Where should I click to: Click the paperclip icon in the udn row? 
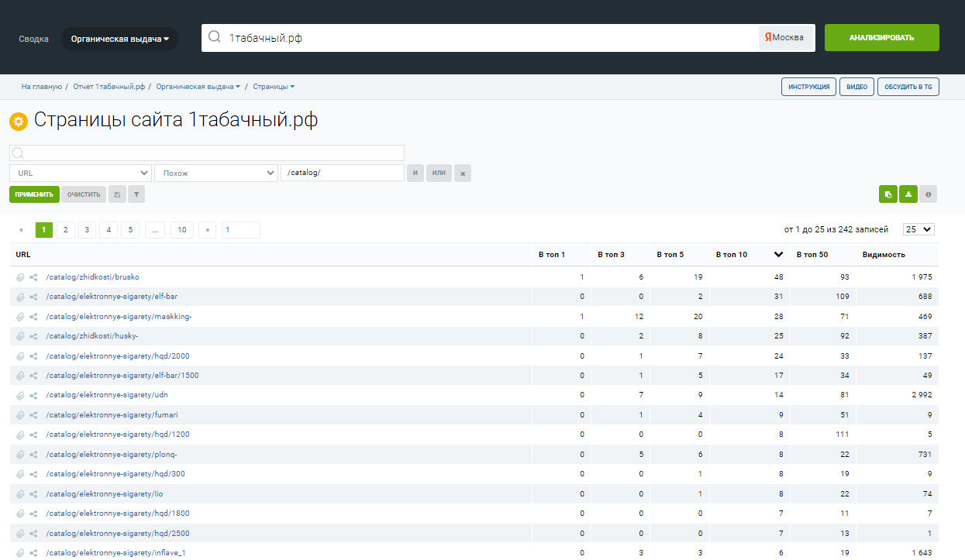pos(20,396)
